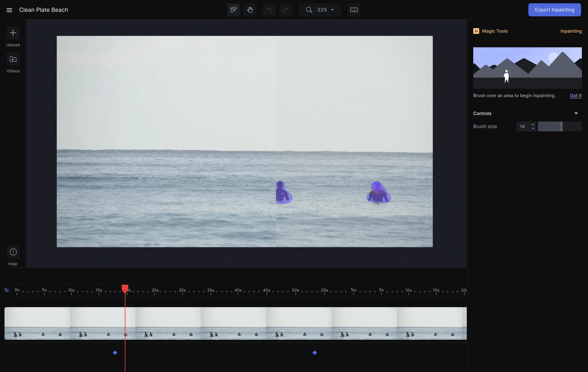This screenshot has height=372, width=588.
Task: Select the Inpainting tab label
Action: [571, 31]
